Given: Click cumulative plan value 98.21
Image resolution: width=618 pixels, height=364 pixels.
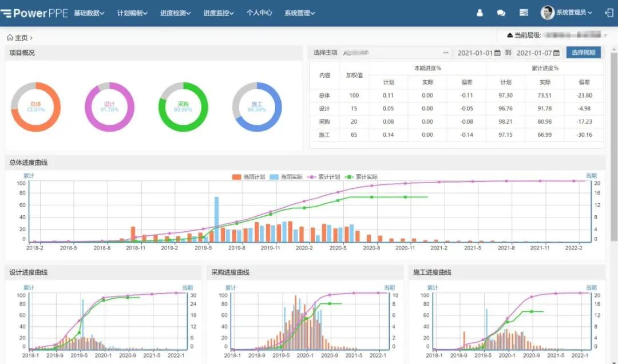Looking at the screenshot, I should [506, 121].
